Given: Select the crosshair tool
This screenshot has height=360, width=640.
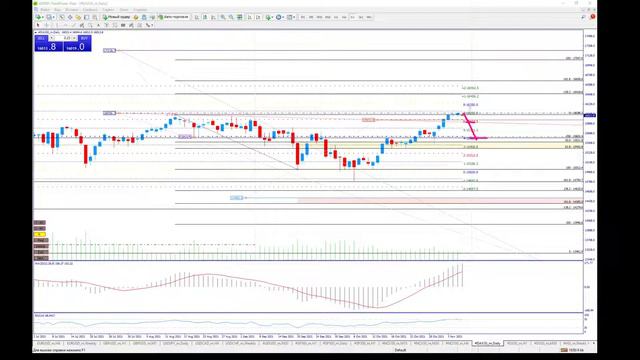Looking at the screenshot, I should (x=46, y=25).
